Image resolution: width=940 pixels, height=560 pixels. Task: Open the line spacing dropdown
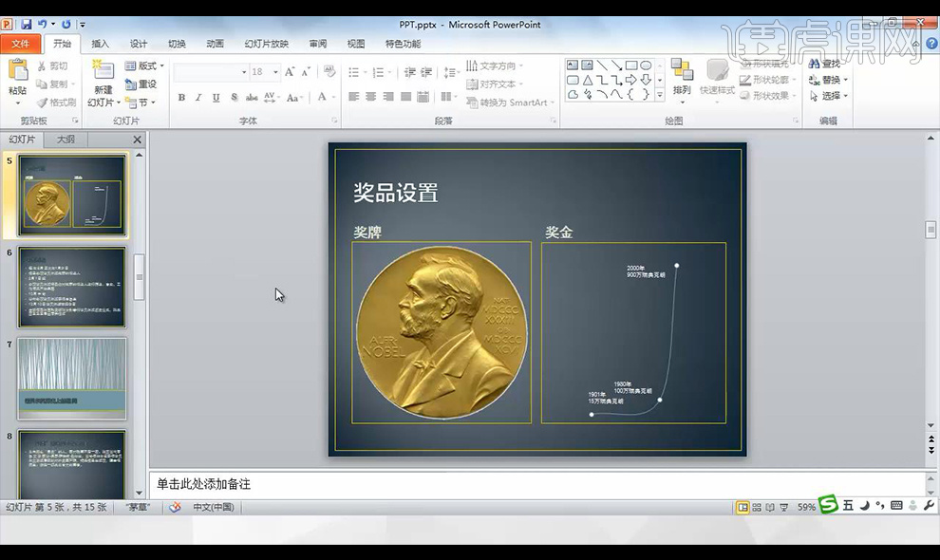click(450, 72)
